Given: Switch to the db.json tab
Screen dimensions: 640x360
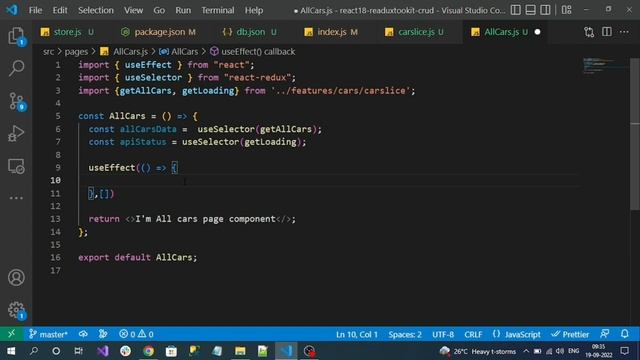Looking at the screenshot, I should coord(250,32).
